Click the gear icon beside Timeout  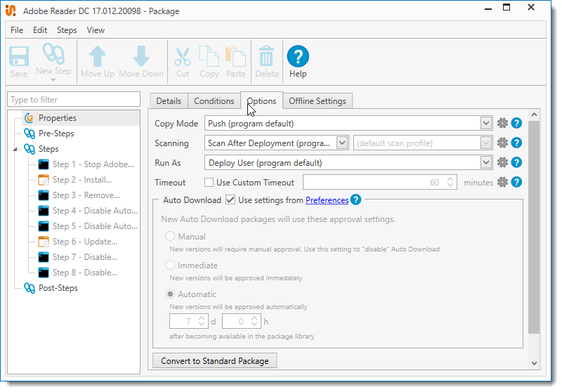click(x=502, y=183)
